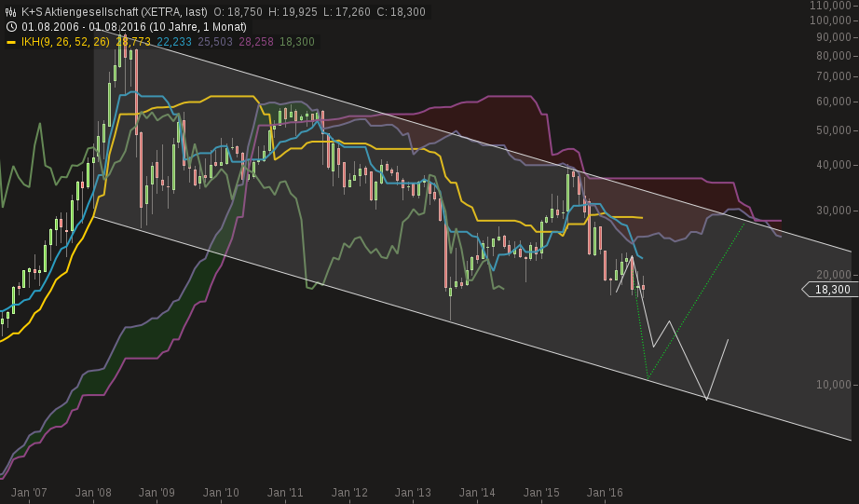Click the Jan '11 time axis label
This screenshot has height=504, width=859.
(x=285, y=493)
